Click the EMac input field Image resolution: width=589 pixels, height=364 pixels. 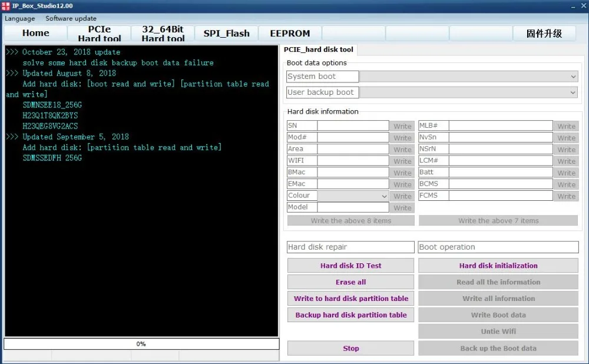[x=353, y=184]
